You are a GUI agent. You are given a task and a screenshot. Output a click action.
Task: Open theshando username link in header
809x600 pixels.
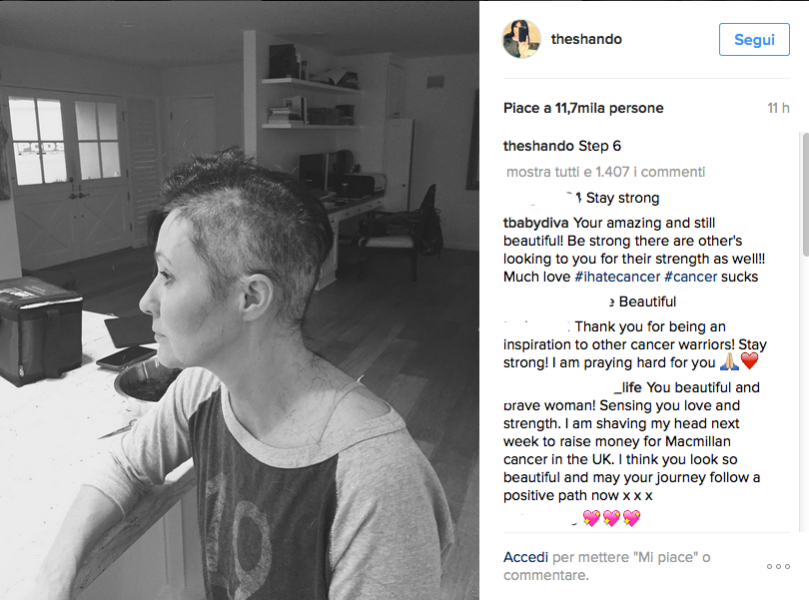tap(586, 39)
